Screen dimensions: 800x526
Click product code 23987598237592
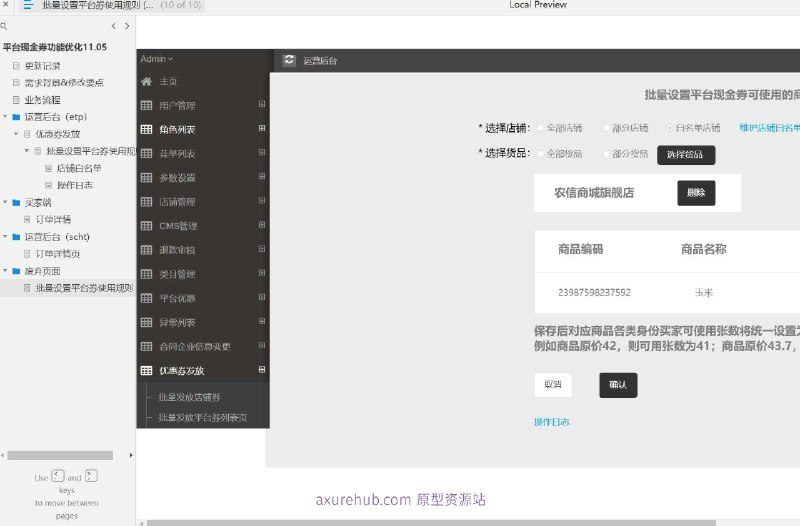(x=594, y=292)
